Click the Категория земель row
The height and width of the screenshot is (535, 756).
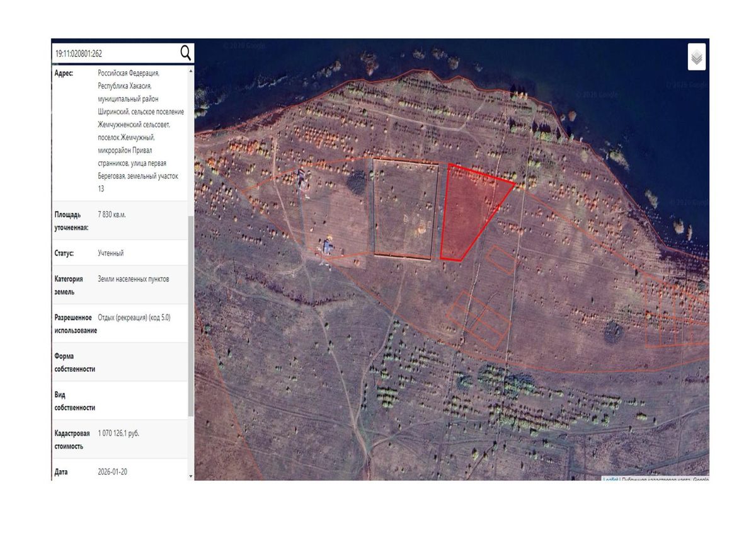[120, 285]
